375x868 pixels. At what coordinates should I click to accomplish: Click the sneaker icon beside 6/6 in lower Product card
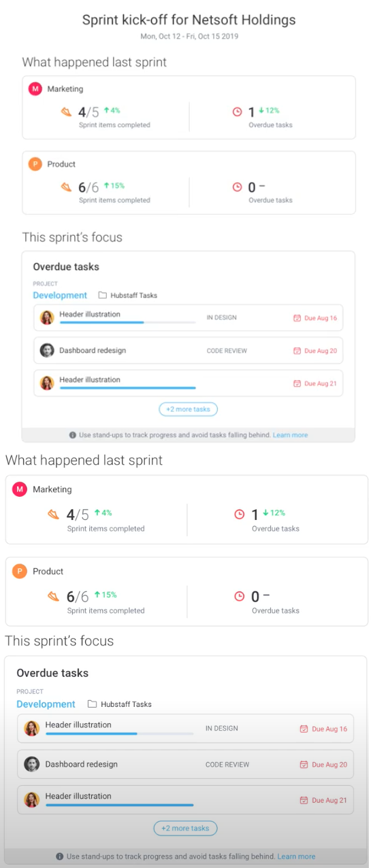(x=54, y=596)
